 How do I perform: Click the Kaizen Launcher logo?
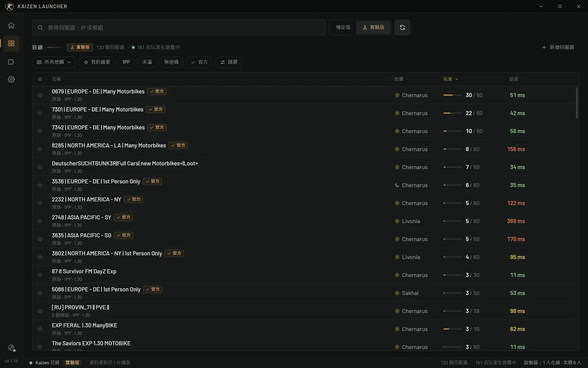pyautogui.click(x=9, y=7)
